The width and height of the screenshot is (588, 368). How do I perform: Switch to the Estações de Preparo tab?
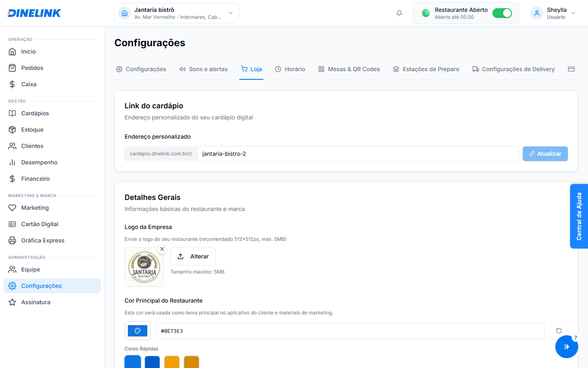[426, 69]
